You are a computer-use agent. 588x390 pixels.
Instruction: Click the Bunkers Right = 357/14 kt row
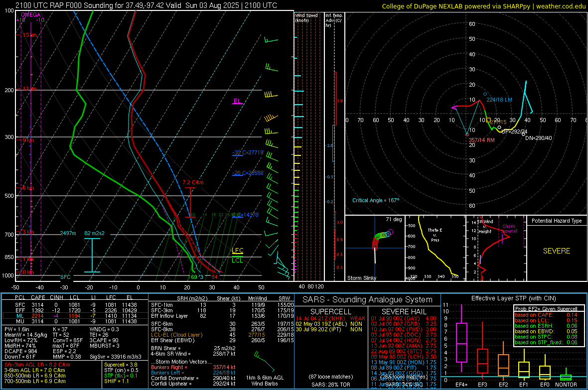[193, 367]
